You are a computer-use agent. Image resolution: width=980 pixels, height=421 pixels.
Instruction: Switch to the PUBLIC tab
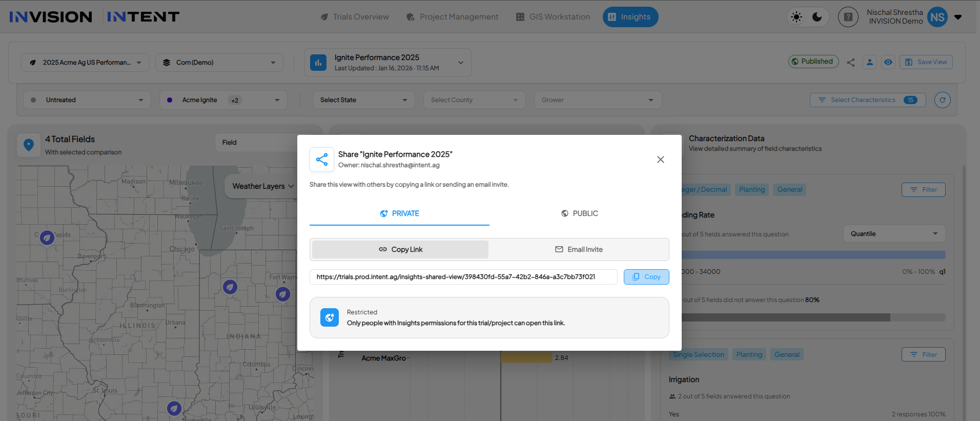[x=579, y=213]
